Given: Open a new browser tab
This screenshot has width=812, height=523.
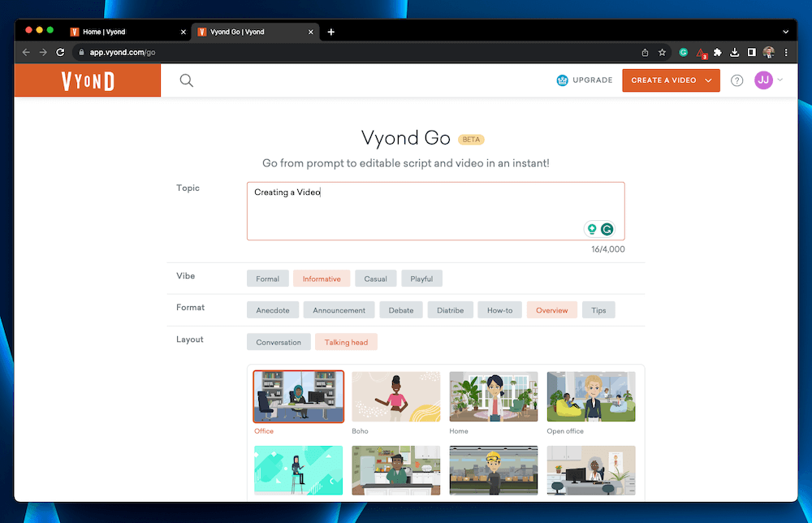Looking at the screenshot, I should click(x=331, y=32).
